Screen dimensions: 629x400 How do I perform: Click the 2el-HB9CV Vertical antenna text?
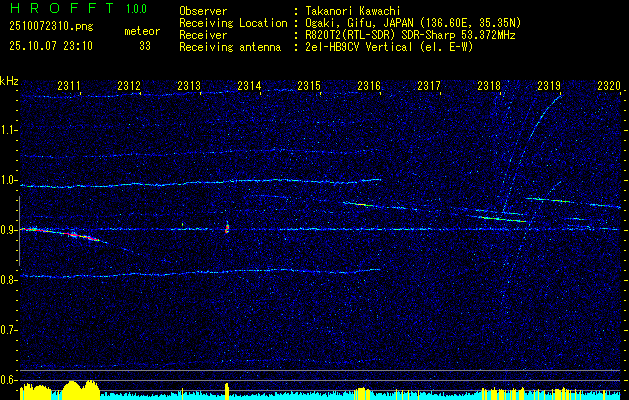390,47
